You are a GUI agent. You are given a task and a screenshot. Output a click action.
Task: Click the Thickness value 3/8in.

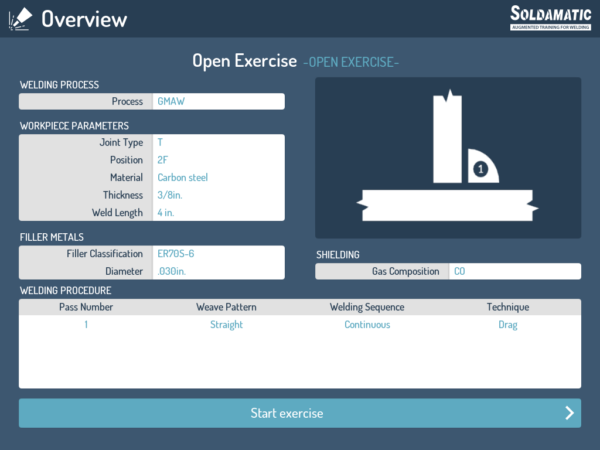pos(218,195)
